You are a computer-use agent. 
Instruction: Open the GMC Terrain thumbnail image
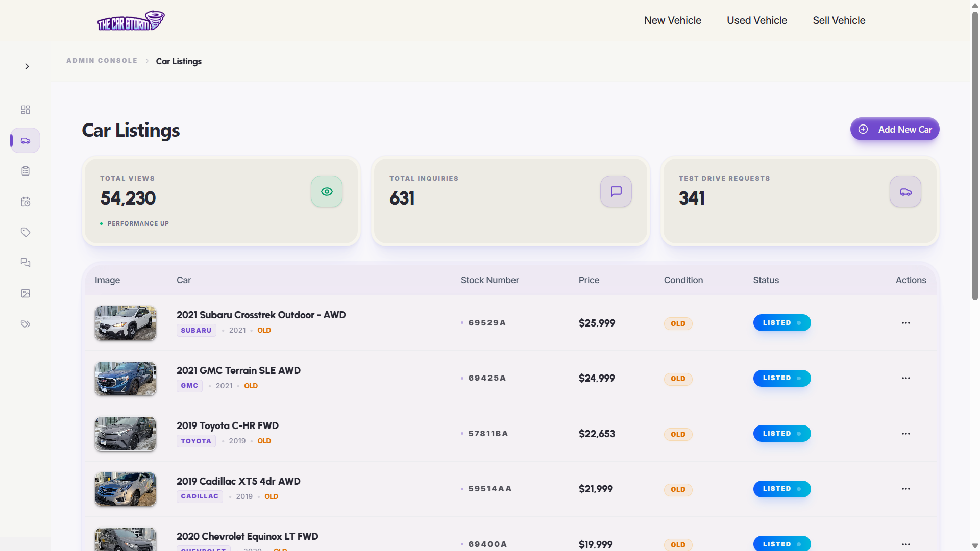pyautogui.click(x=126, y=378)
